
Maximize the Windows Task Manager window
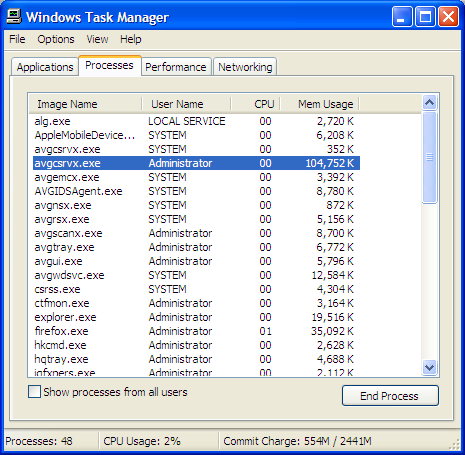[425, 17]
